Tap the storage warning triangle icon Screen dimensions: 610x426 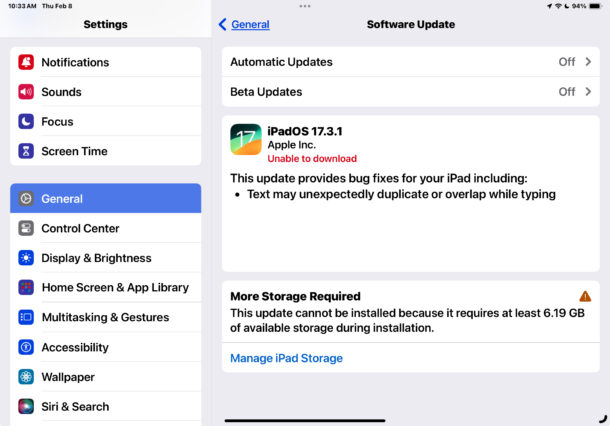coord(585,296)
